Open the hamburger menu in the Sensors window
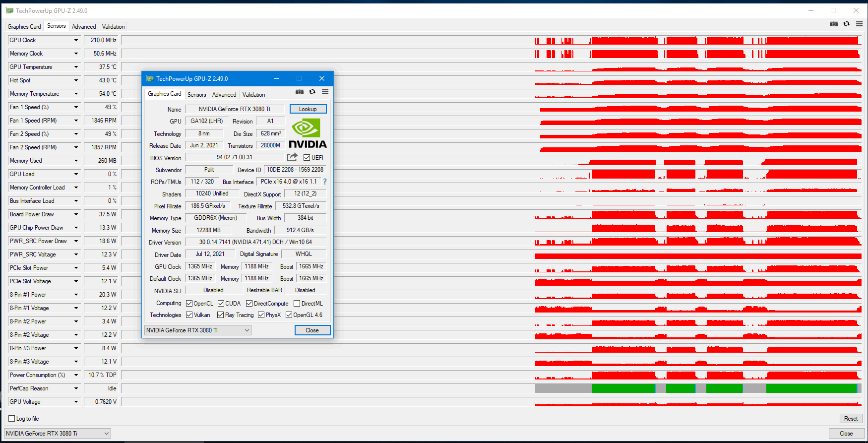868x443 pixels. [859, 24]
